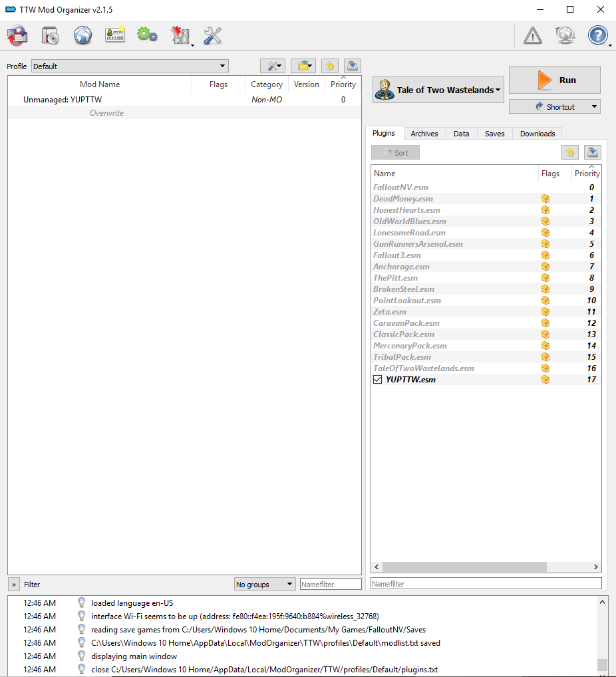Select the Overwrite row

pyautogui.click(x=184, y=112)
